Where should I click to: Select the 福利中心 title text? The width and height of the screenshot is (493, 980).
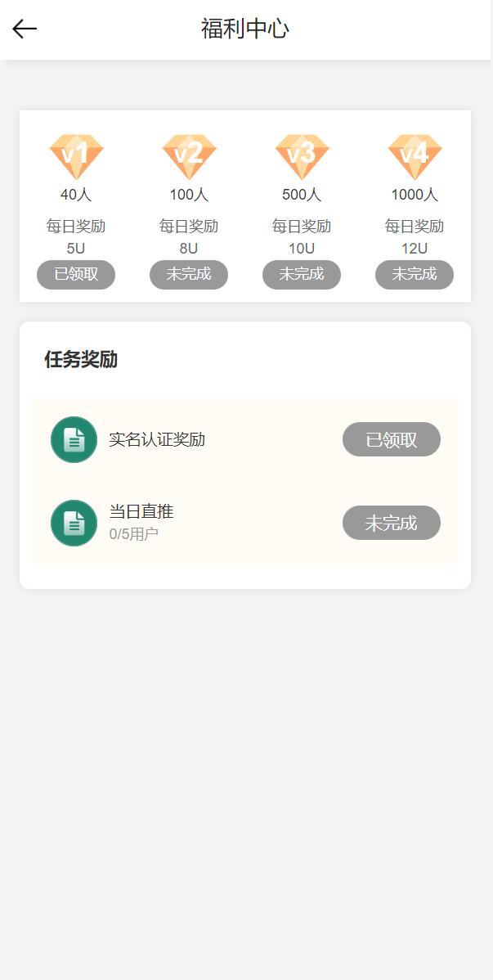tap(246, 28)
